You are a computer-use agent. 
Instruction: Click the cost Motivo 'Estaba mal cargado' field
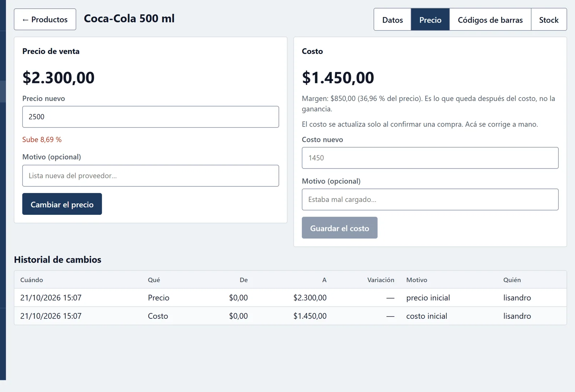(430, 199)
